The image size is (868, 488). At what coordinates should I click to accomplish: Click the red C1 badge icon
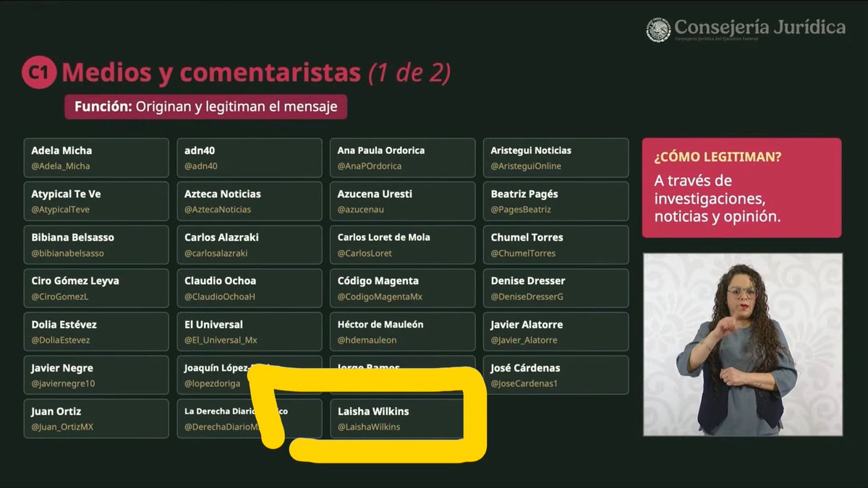[39, 73]
